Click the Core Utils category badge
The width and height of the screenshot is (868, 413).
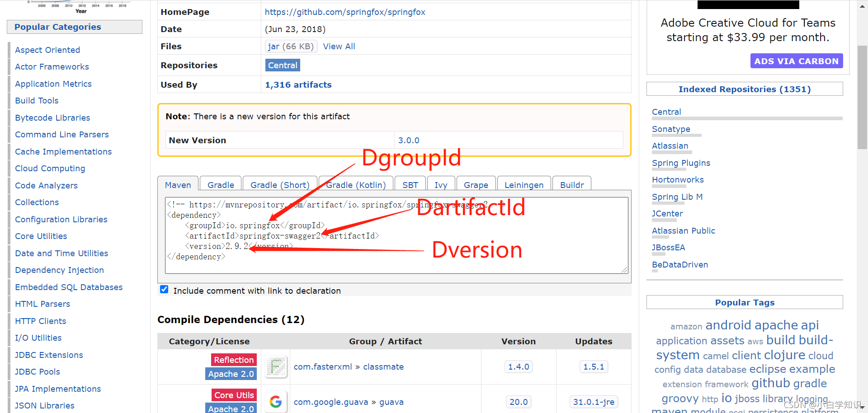tap(234, 395)
